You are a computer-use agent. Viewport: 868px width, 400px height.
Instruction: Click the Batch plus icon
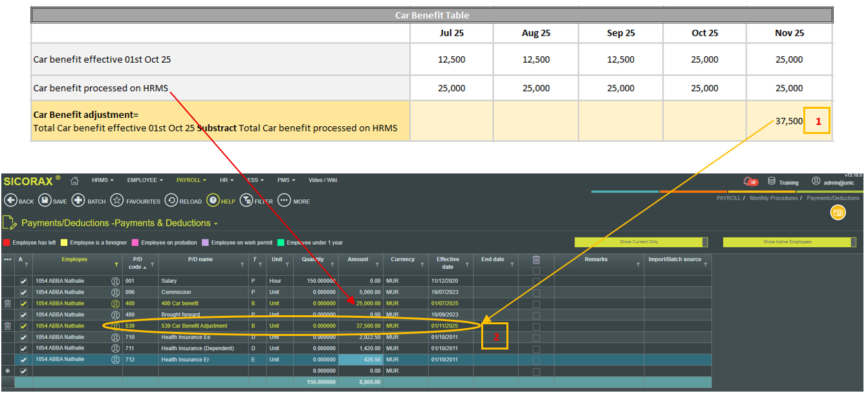point(78,201)
